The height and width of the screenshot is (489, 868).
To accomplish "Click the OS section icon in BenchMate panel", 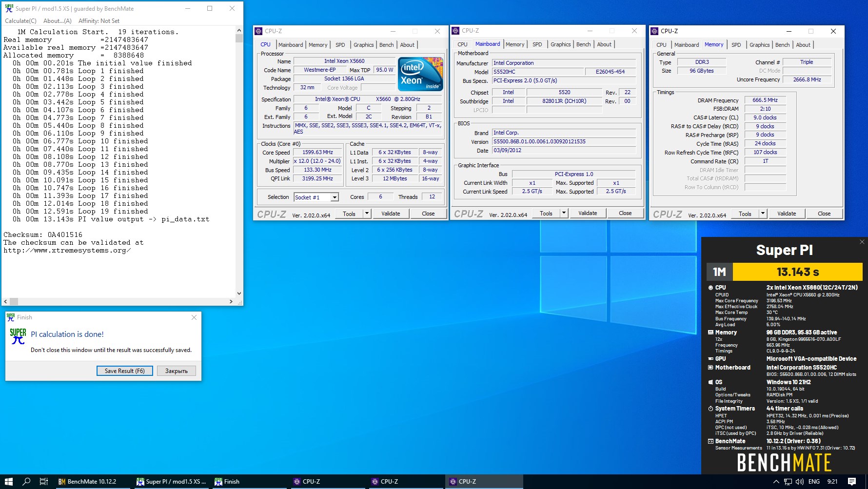I will [710, 382].
